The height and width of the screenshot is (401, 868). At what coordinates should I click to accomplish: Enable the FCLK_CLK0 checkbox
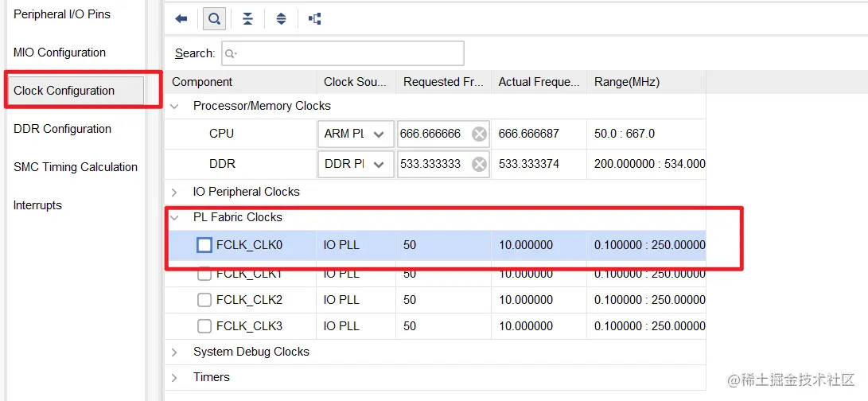(204, 245)
